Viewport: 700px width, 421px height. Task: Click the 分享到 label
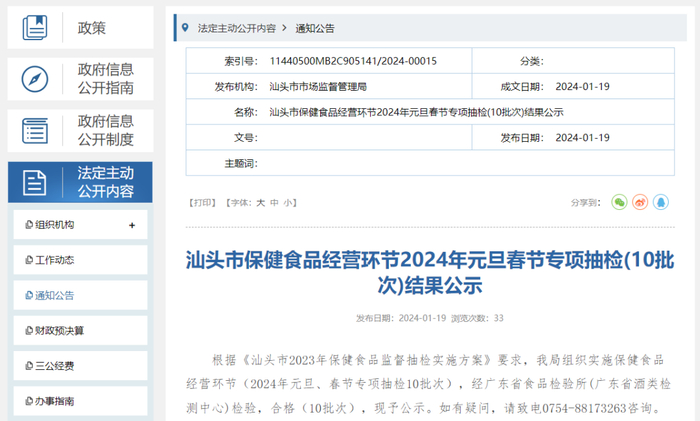pyautogui.click(x=586, y=203)
